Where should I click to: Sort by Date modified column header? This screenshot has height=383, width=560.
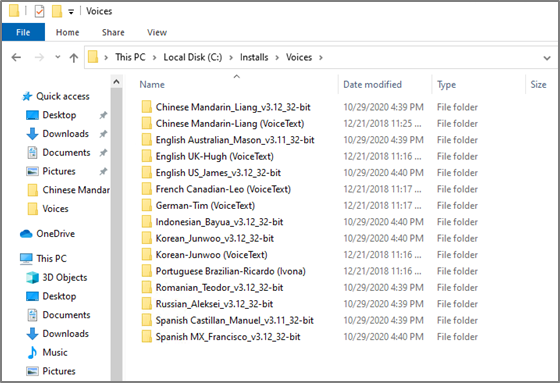click(372, 85)
